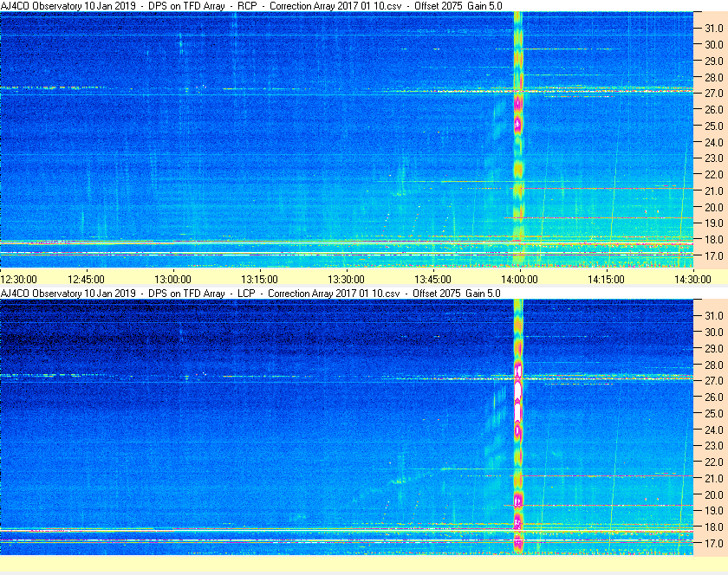The image size is (728, 575).
Task: Pick the 23.0 frequency label on LCP plot
Action: point(714,445)
